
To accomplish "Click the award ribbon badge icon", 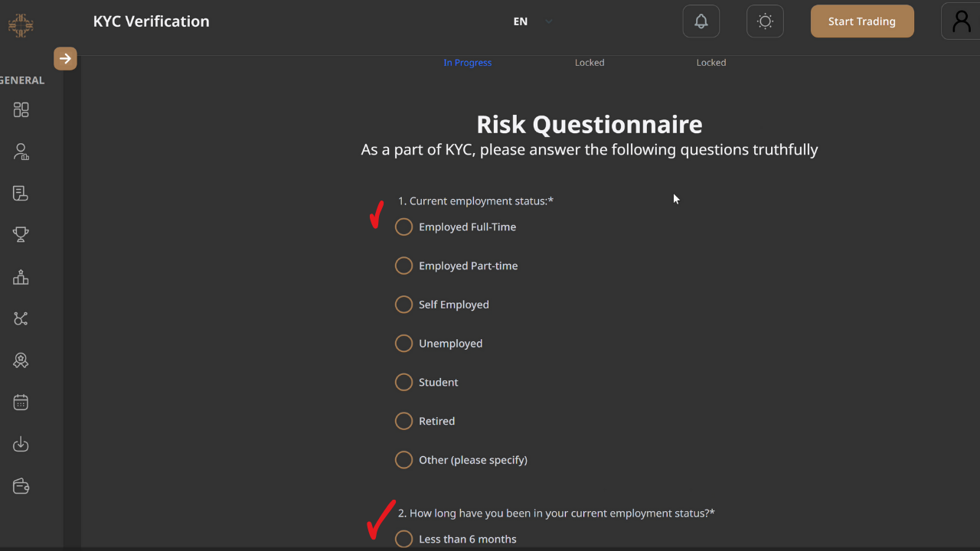I will (x=21, y=360).
